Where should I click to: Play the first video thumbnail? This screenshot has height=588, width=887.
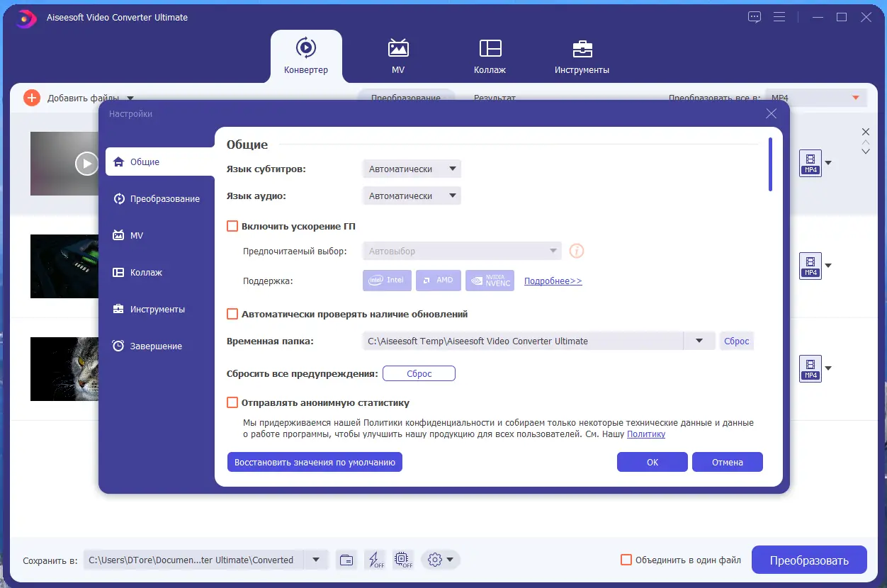tap(86, 164)
